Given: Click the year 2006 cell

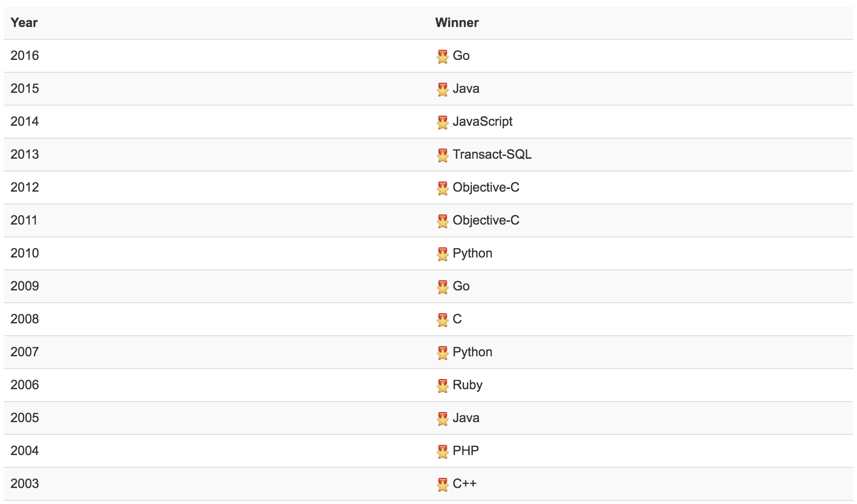Looking at the screenshot, I should tap(25, 385).
